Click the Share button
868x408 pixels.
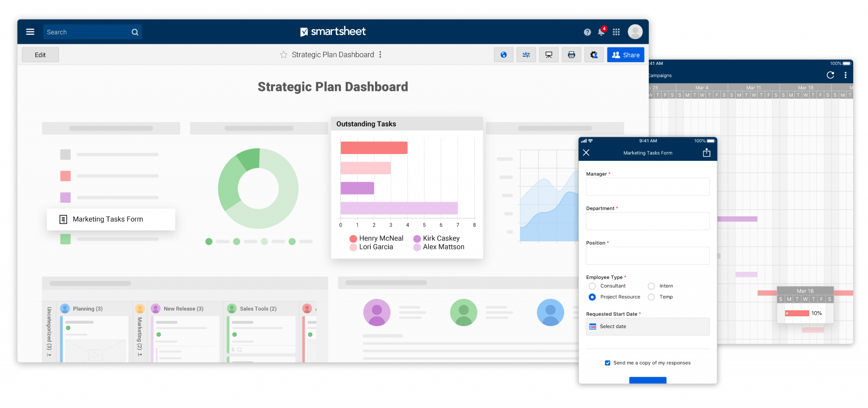pyautogui.click(x=626, y=55)
